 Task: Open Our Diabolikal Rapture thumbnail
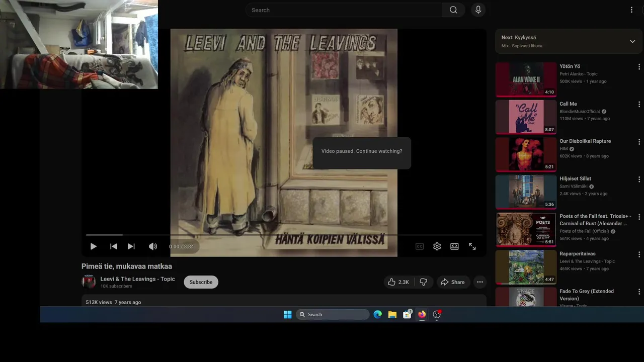point(526,154)
